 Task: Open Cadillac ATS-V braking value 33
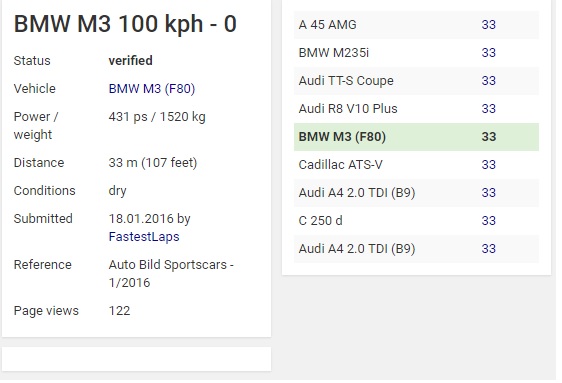click(x=489, y=165)
